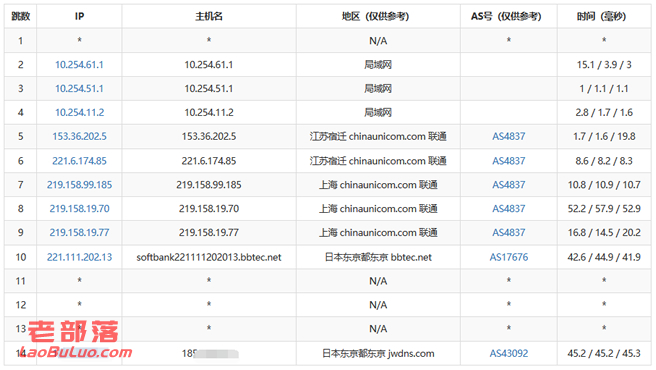Open AS4837 link in hop 7 row

(x=509, y=185)
